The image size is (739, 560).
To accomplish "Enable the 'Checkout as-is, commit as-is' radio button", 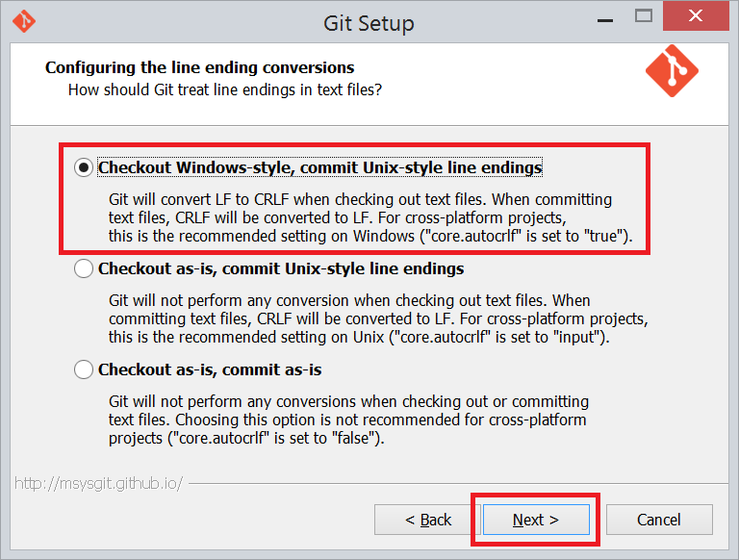I will (84, 369).
